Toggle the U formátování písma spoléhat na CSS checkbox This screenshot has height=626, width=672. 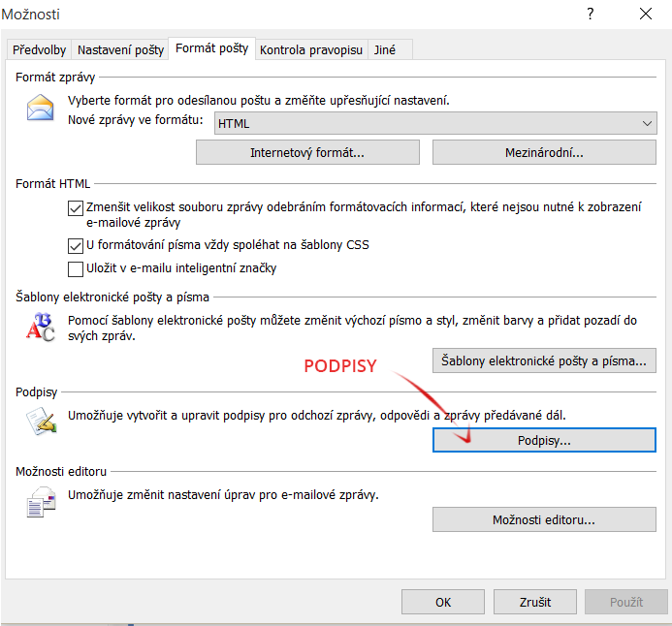(76, 246)
